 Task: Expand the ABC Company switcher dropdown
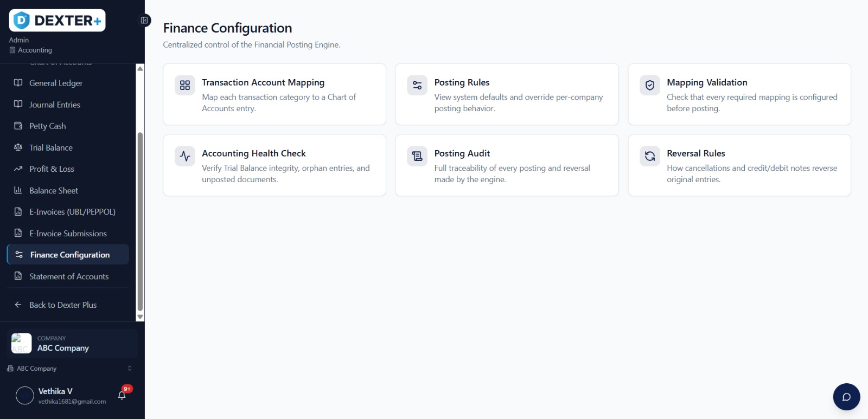69,369
